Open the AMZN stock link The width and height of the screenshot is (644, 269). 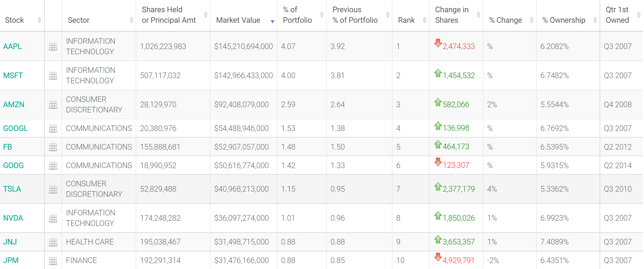click(x=14, y=105)
